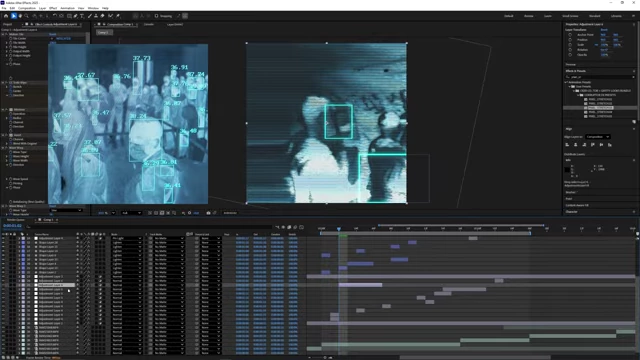
Task: Select the Selection arrow tool
Action: tap(13, 16)
